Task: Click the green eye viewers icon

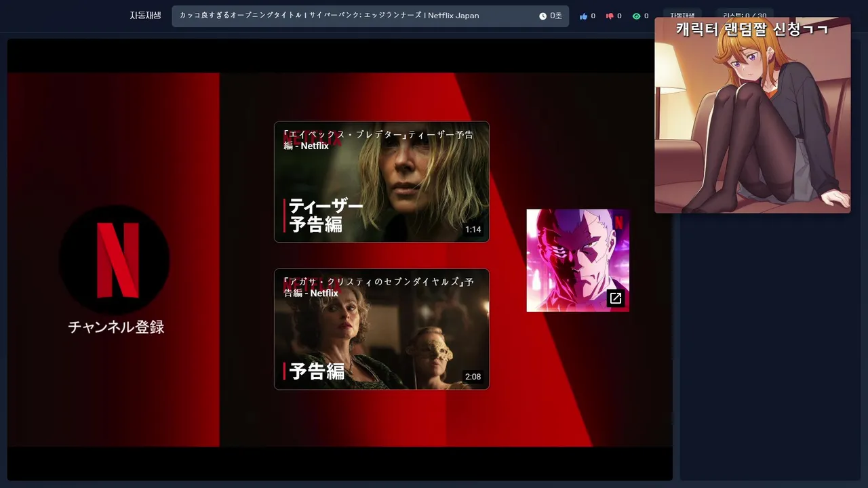Action: 636,16
